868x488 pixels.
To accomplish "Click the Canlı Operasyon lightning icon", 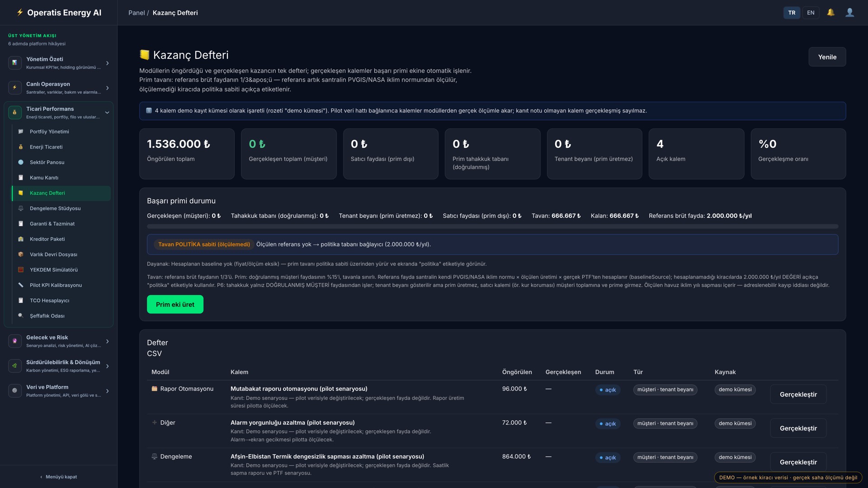I will tap(15, 88).
